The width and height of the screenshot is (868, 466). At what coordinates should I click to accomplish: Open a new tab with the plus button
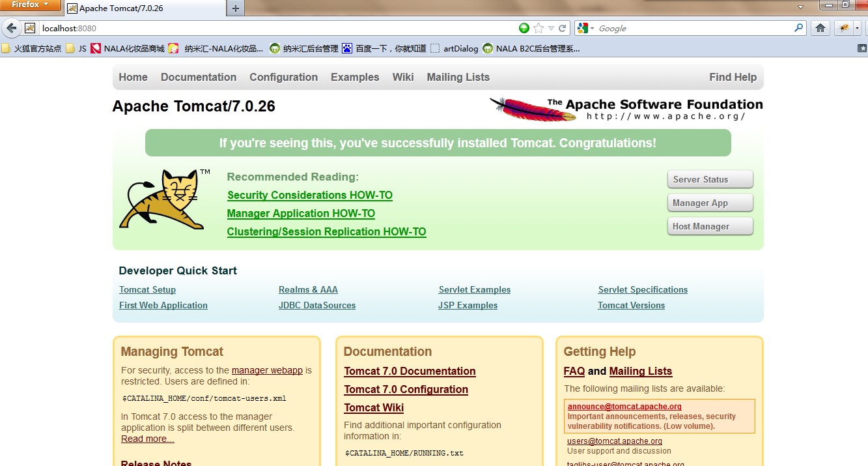(236, 8)
